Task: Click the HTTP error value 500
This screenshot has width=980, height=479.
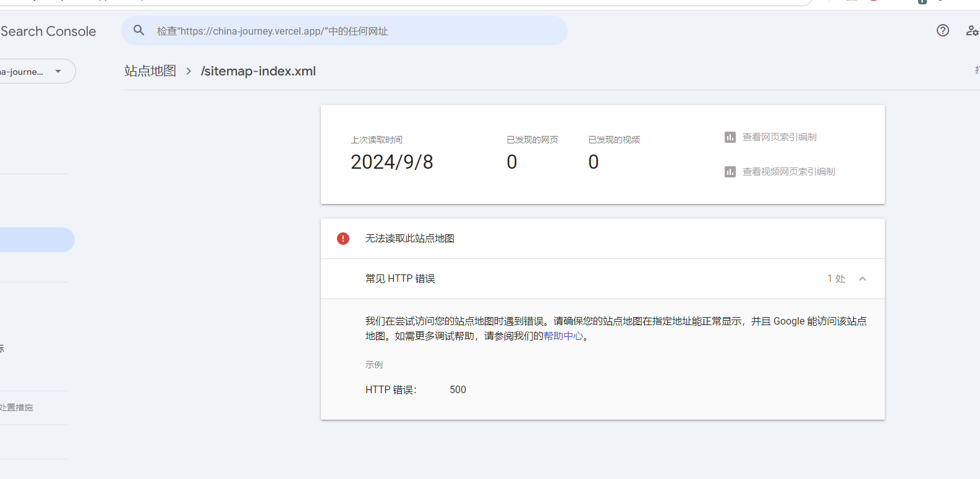Action: coord(458,390)
